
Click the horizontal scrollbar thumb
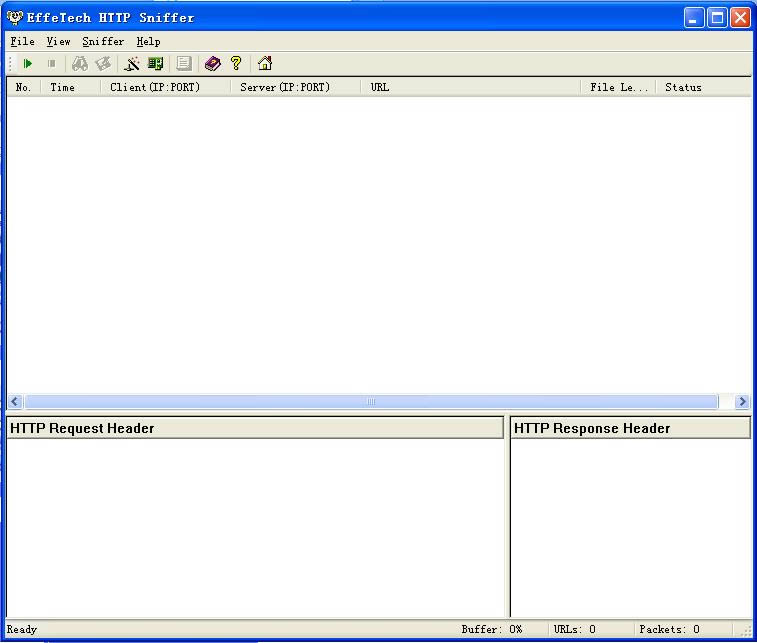(x=370, y=402)
